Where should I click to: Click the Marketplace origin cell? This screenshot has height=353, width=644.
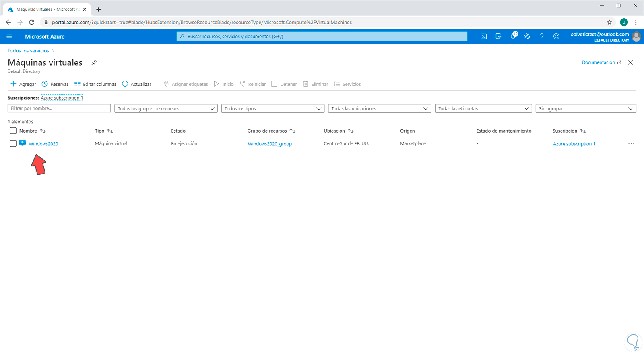413,144
